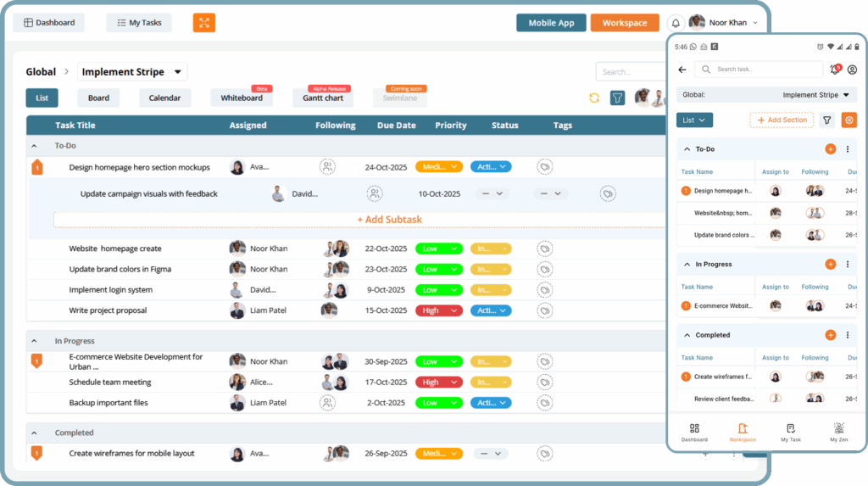The image size is (868, 486).
Task: Open the notification bell in desktop header
Action: click(x=676, y=23)
